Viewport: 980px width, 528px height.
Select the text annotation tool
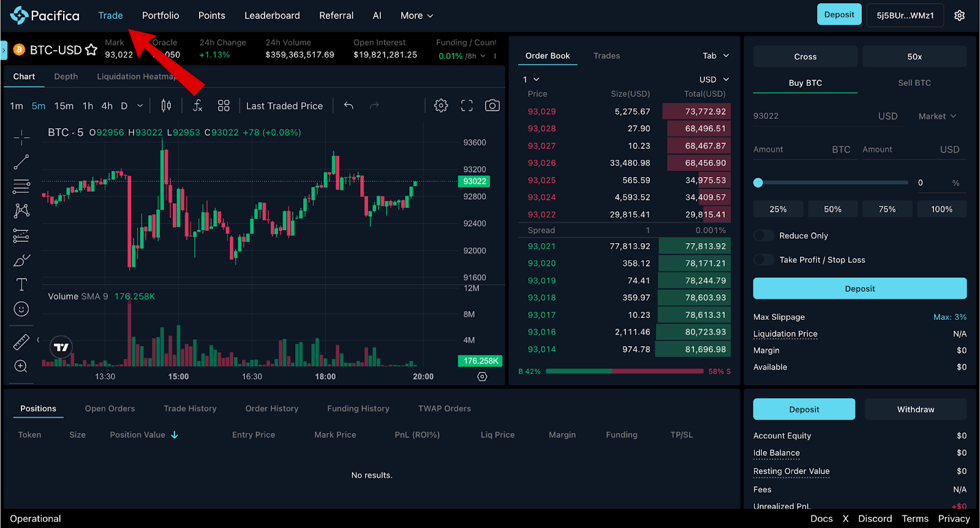tap(21, 284)
